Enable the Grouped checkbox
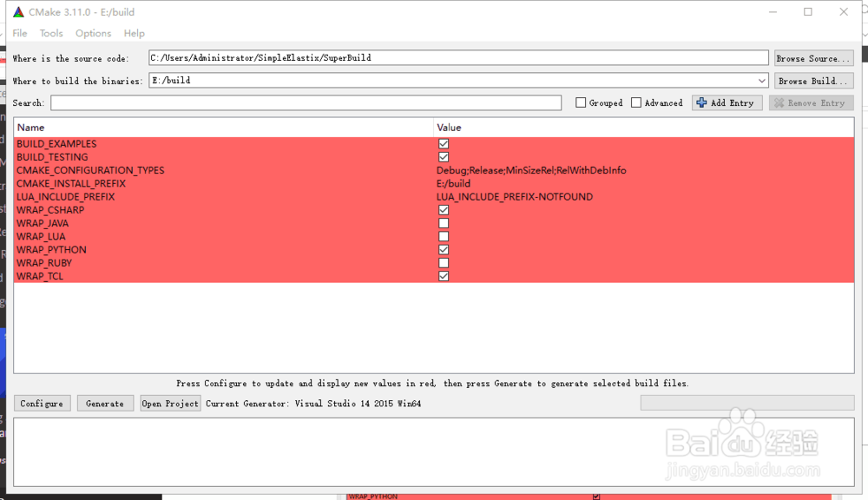This screenshot has width=868, height=500. pyautogui.click(x=581, y=102)
